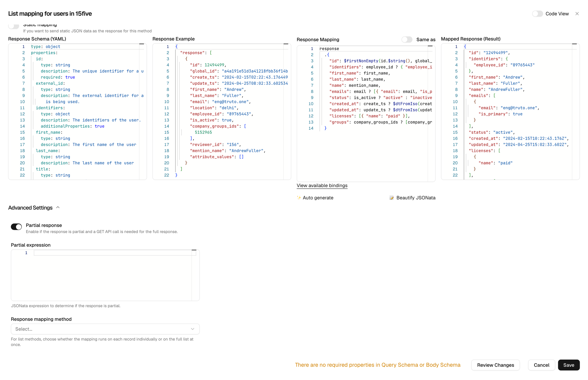
Task: Click the Response Schema editor scrollbar
Action: click(x=142, y=112)
